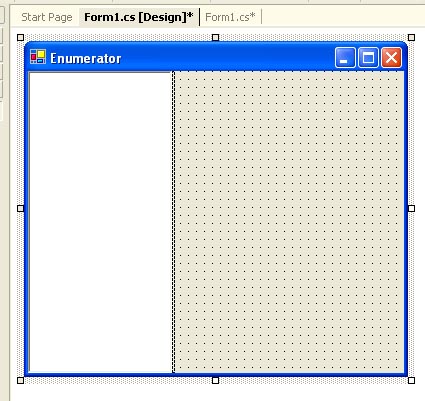Click the left-edge middle sizing handle
This screenshot has height=401, width=425.
pos(20,209)
